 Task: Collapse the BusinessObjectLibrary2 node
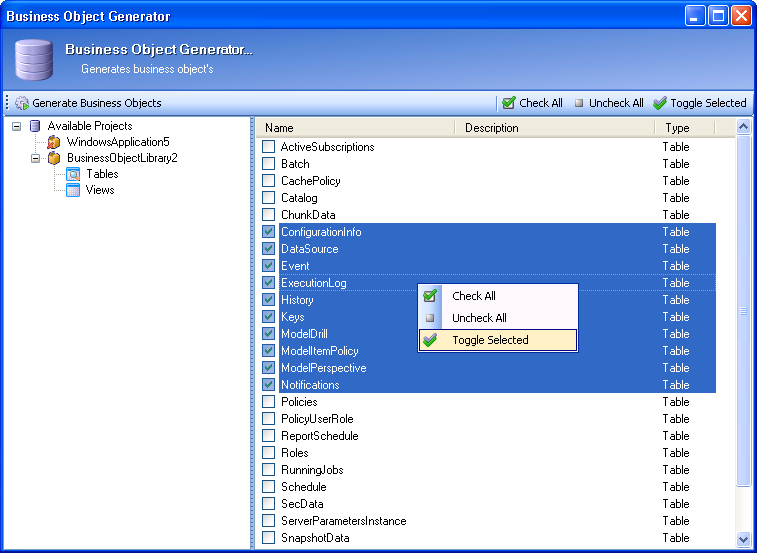[35, 158]
